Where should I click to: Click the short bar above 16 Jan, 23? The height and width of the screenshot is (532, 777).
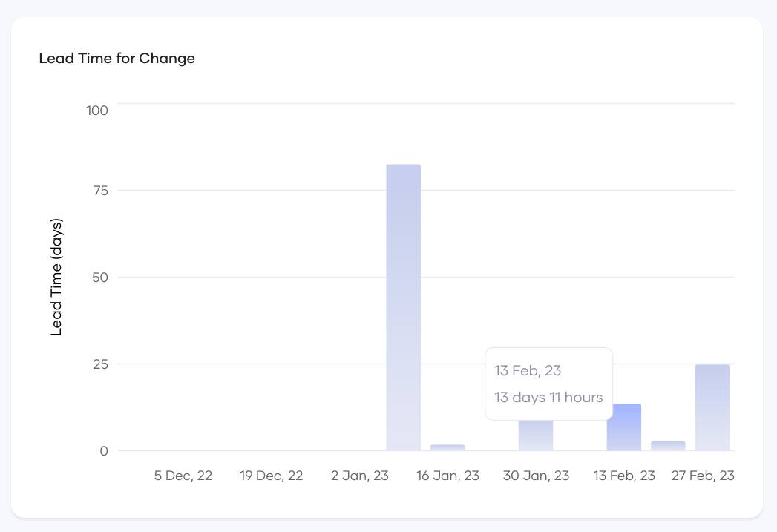447,447
